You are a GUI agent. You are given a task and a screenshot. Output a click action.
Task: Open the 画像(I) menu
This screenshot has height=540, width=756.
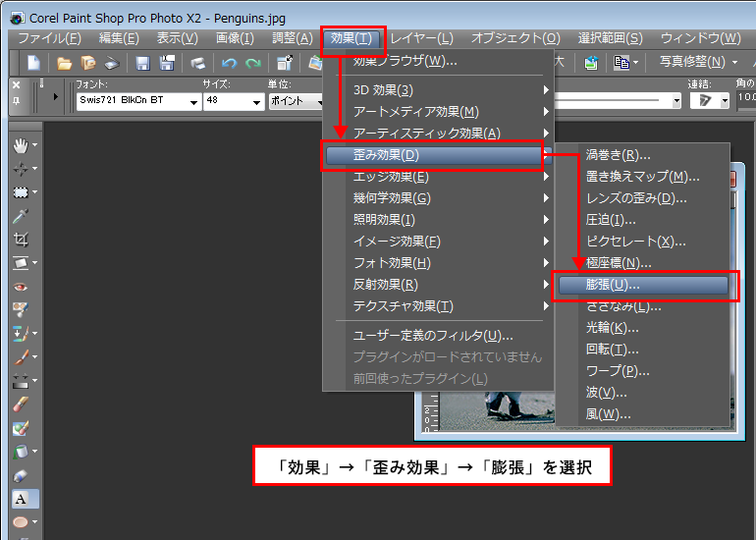[235, 38]
